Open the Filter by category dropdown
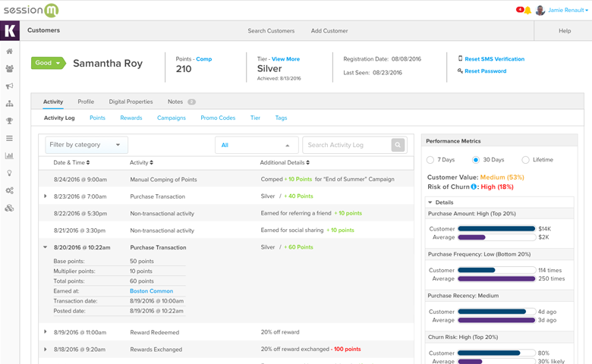Screen dimensions: 592x364 [x=85, y=145]
